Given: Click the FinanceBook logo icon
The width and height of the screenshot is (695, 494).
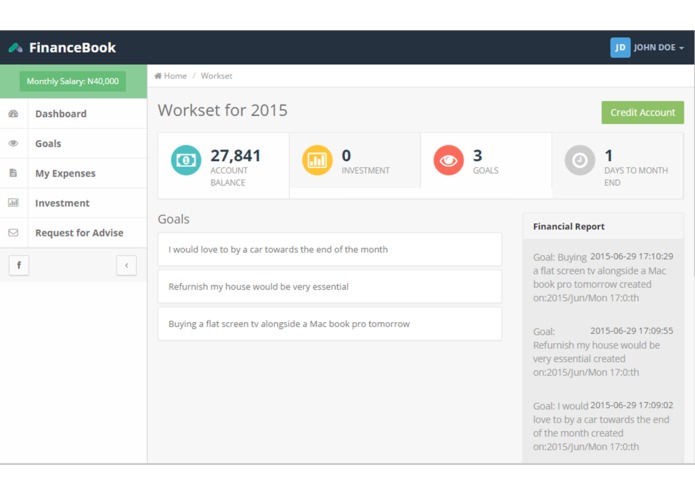Looking at the screenshot, I should (x=16, y=47).
